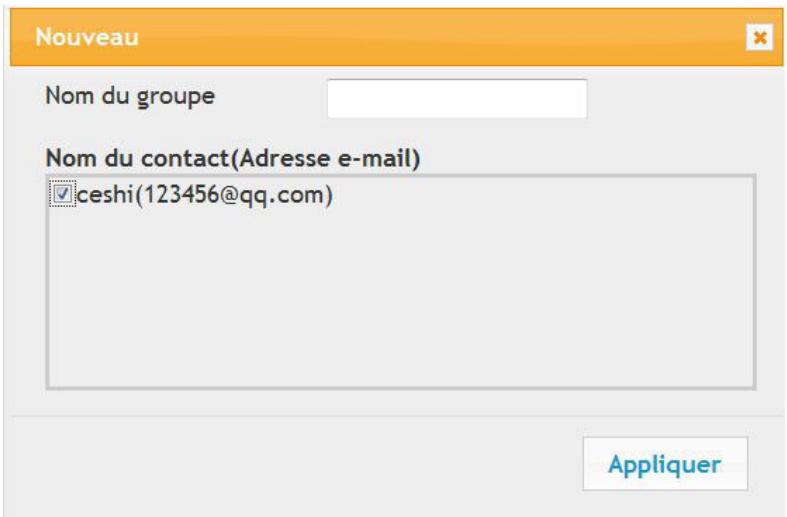Apply the new group settings
Screen dimensions: 787x517
tap(664, 464)
